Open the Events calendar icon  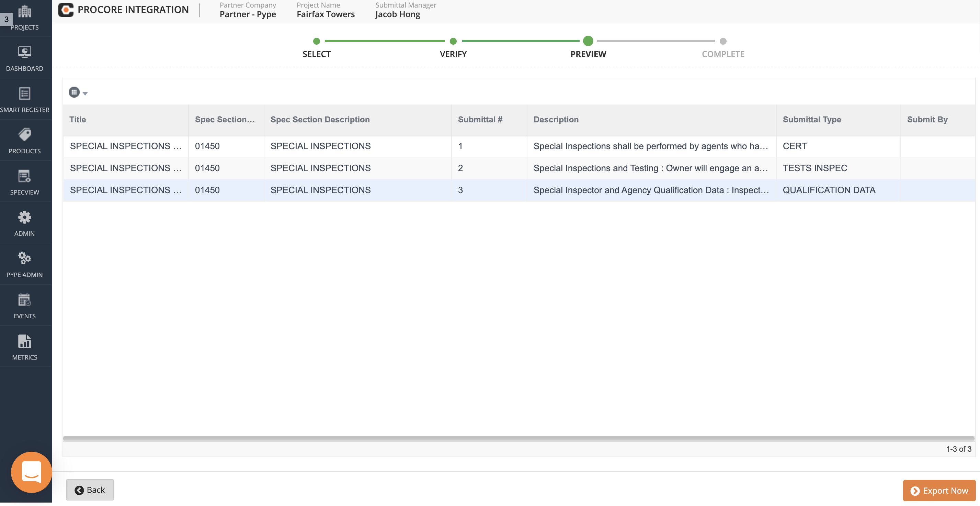click(x=24, y=300)
